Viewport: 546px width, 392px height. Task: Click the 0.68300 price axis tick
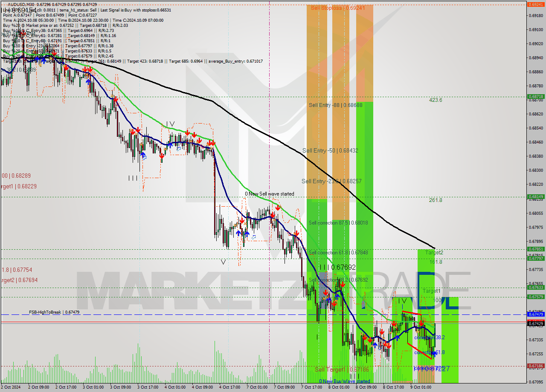tap(535, 170)
